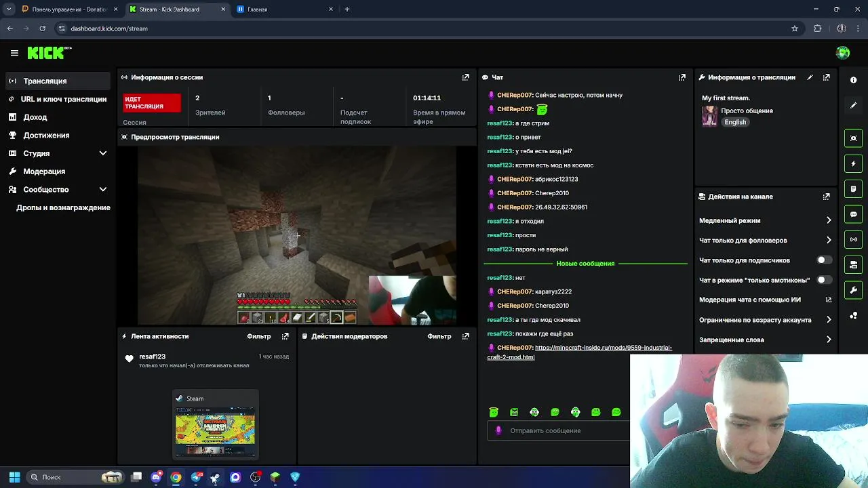Expand the Студия sidebar section
The height and width of the screenshot is (488, 868).
(x=103, y=153)
